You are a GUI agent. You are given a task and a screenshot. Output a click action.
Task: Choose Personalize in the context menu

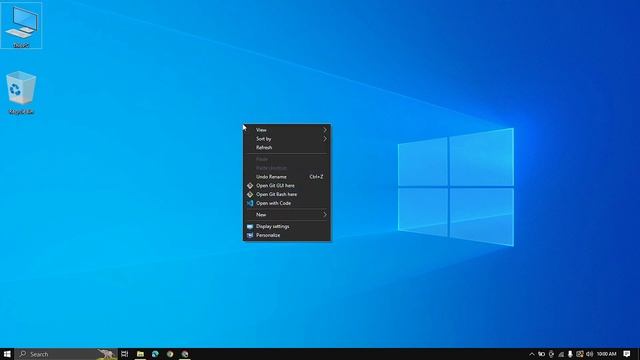point(287,235)
